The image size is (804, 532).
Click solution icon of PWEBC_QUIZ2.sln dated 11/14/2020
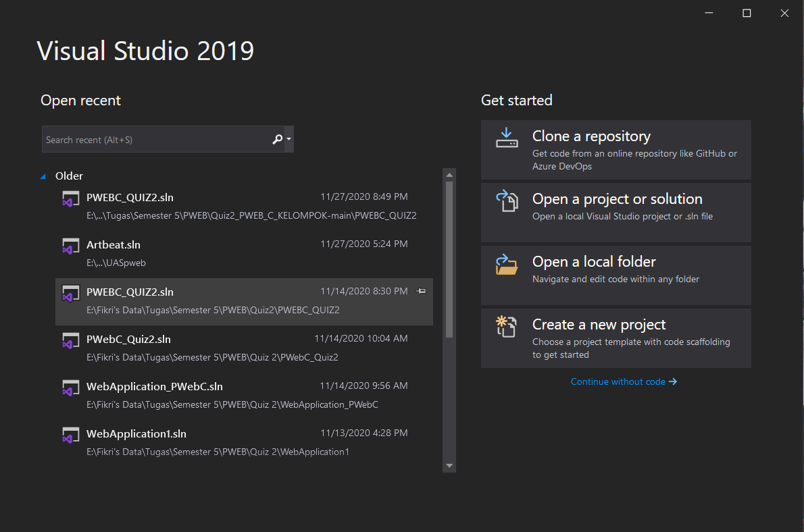(x=70, y=293)
